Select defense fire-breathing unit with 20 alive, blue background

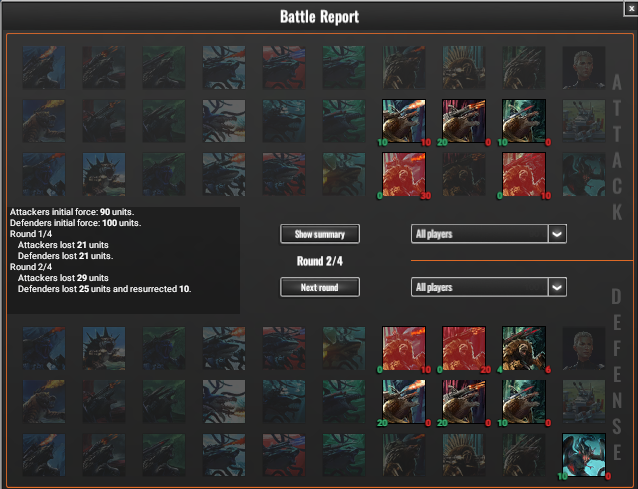(x=404, y=402)
